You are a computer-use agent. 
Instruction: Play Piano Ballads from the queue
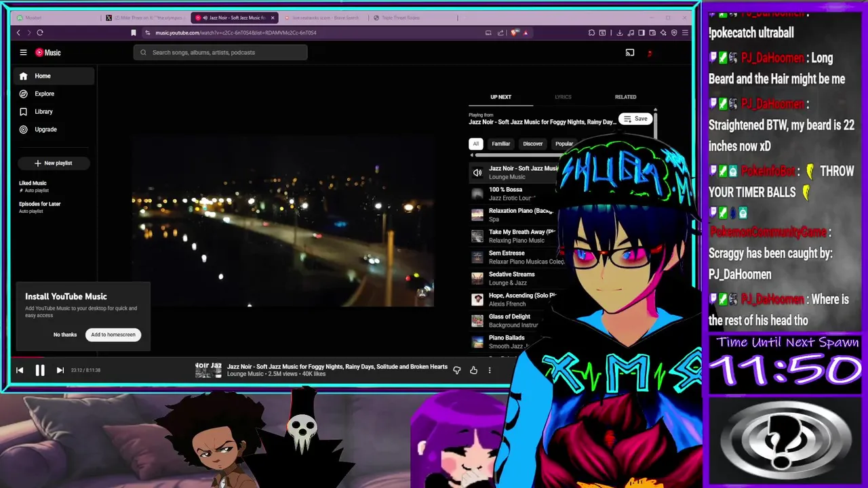pos(502,342)
